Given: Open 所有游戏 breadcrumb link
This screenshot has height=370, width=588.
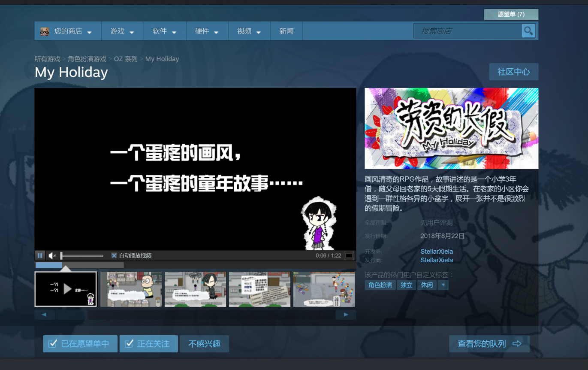Looking at the screenshot, I should point(48,59).
